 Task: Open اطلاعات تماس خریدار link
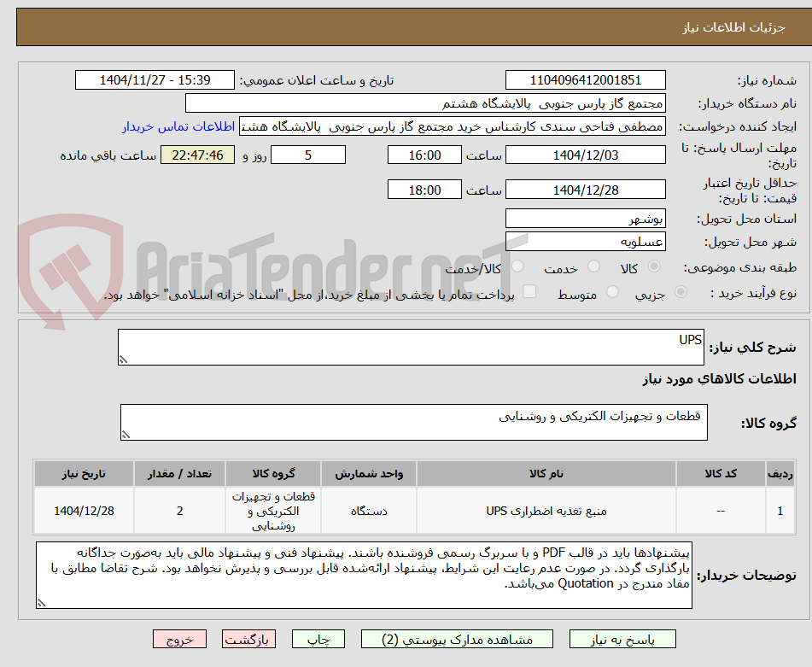(178, 127)
